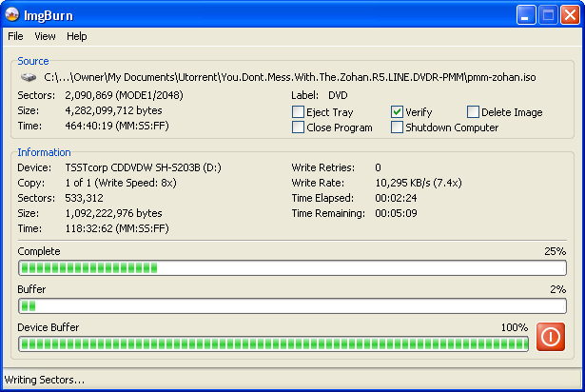
Task: Click the TSSTcorp device name text
Action: click(144, 167)
